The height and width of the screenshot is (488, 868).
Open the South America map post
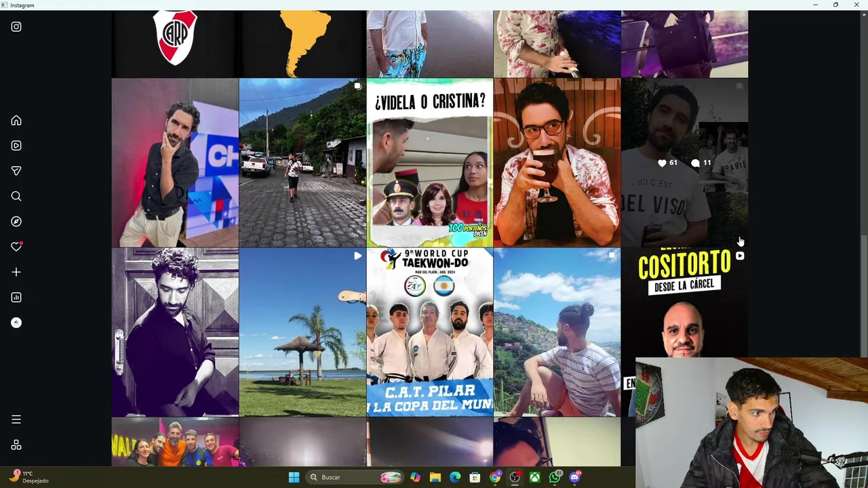302,44
